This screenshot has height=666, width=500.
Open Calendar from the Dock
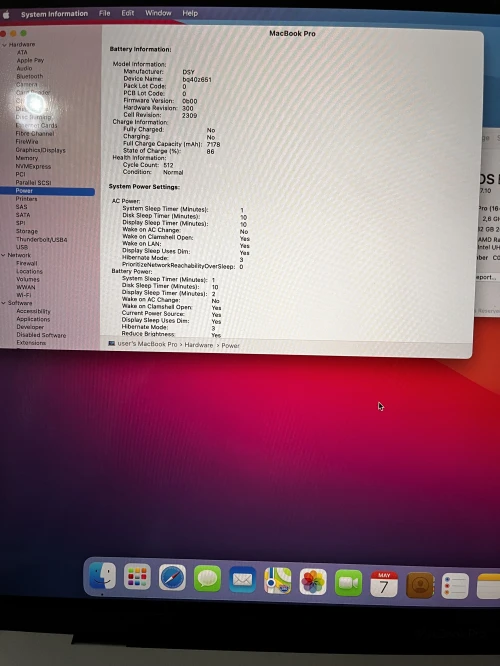coord(384,584)
